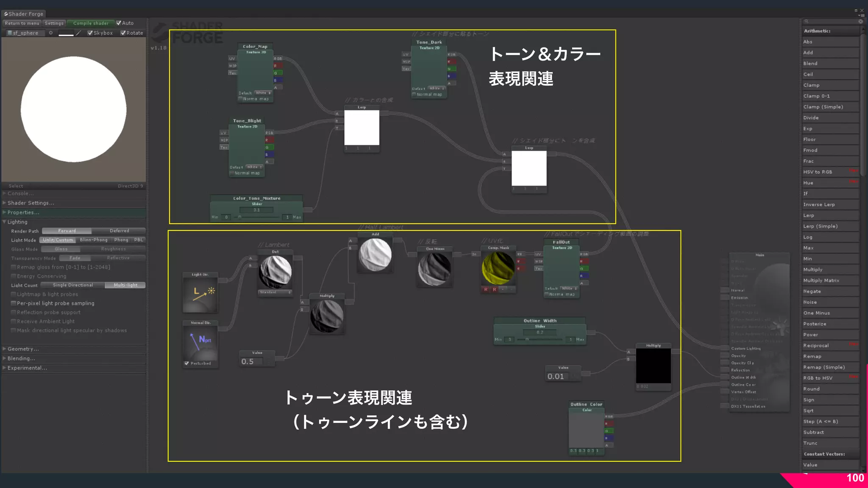Click the yellow Comp. Mask node preview
The image size is (868, 488).
pyautogui.click(x=498, y=268)
